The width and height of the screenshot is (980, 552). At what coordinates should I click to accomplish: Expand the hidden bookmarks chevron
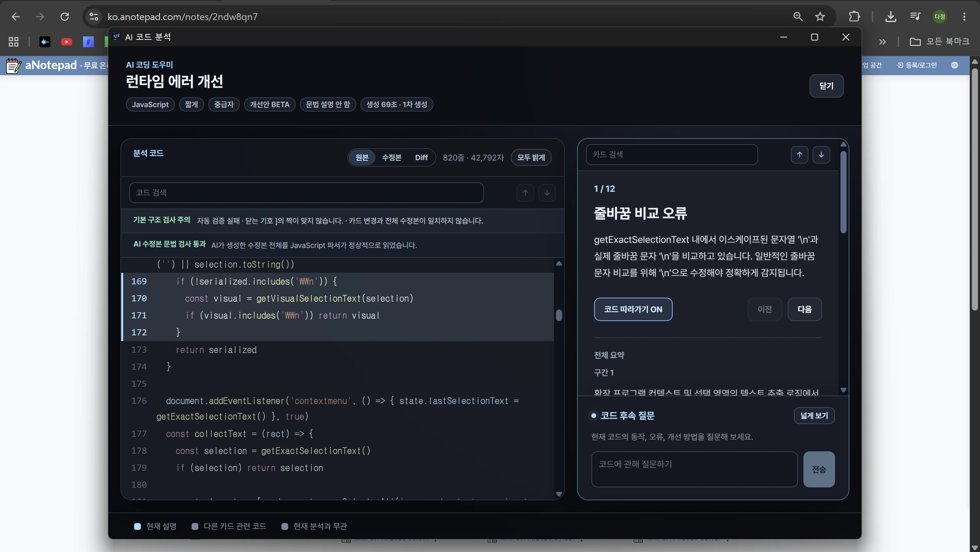882,42
